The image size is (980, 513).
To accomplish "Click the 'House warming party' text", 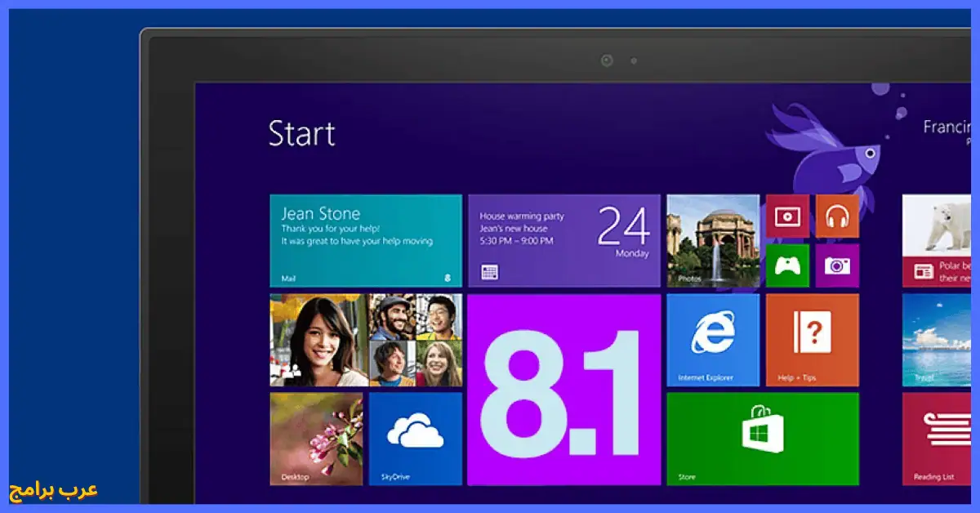I will pyautogui.click(x=522, y=216).
